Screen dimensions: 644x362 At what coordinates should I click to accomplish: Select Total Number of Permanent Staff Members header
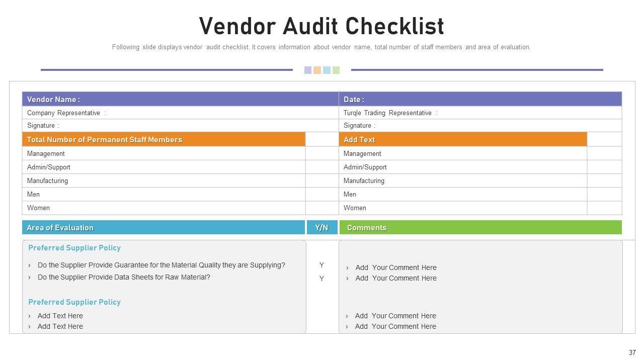click(164, 139)
